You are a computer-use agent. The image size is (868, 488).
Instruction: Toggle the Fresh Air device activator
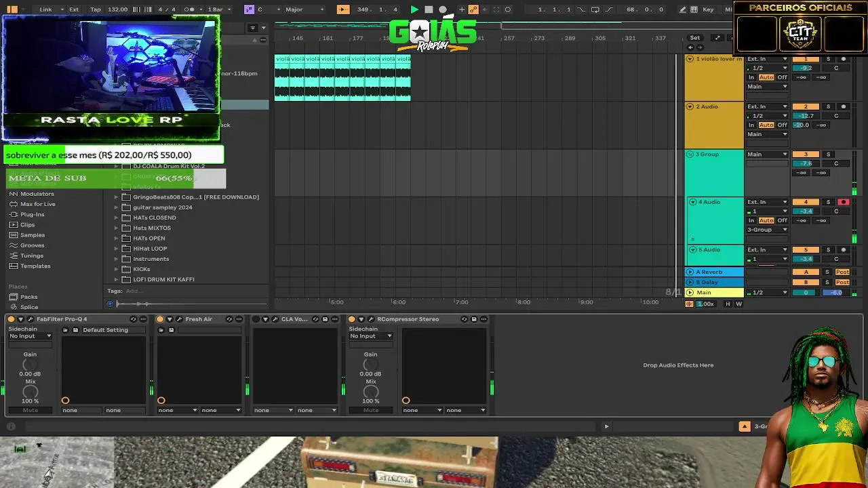(160, 319)
